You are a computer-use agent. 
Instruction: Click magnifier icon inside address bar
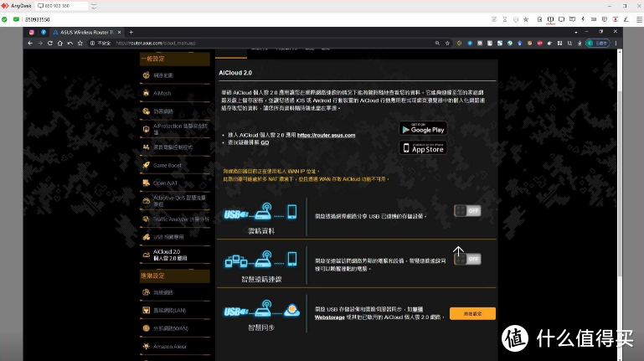[x=437, y=43]
